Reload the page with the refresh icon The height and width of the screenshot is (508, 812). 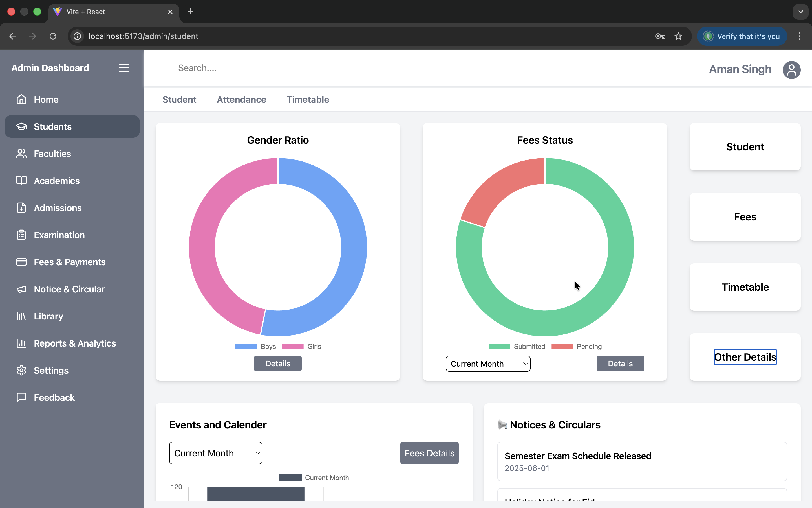pyautogui.click(x=53, y=36)
